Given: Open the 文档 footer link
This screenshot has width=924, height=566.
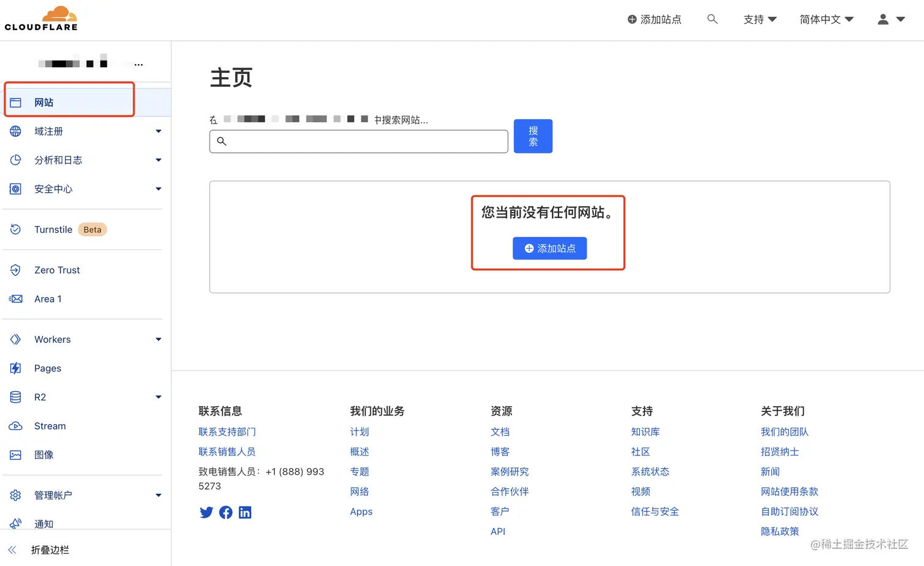Looking at the screenshot, I should click(500, 432).
